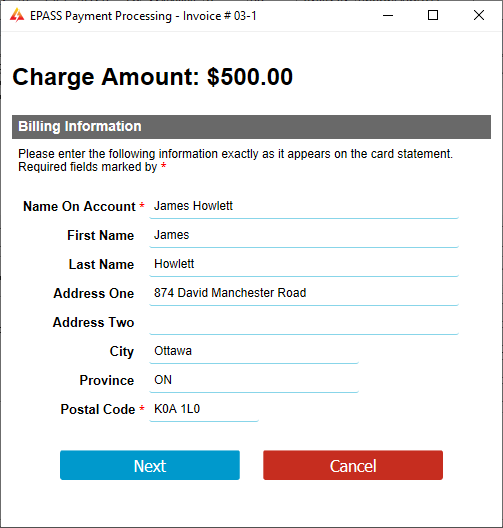Click the Name On Account label
This screenshot has height=528, width=503.
[79, 206]
